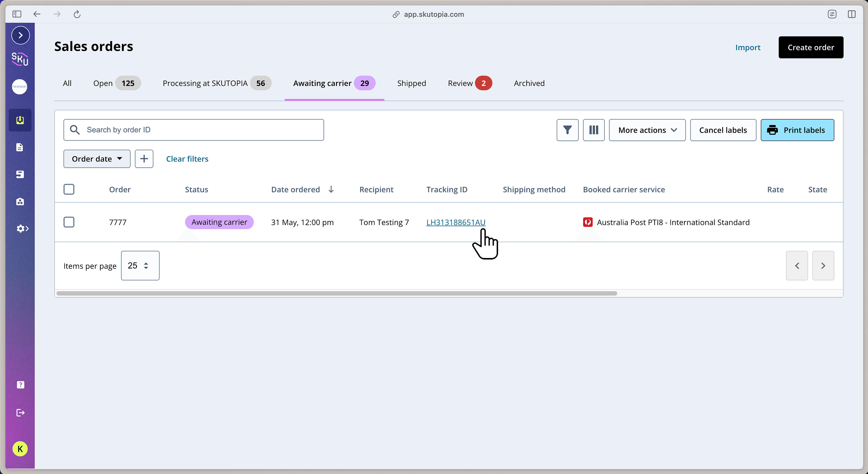
Task: Click the document icon in sidebar
Action: tap(20, 148)
